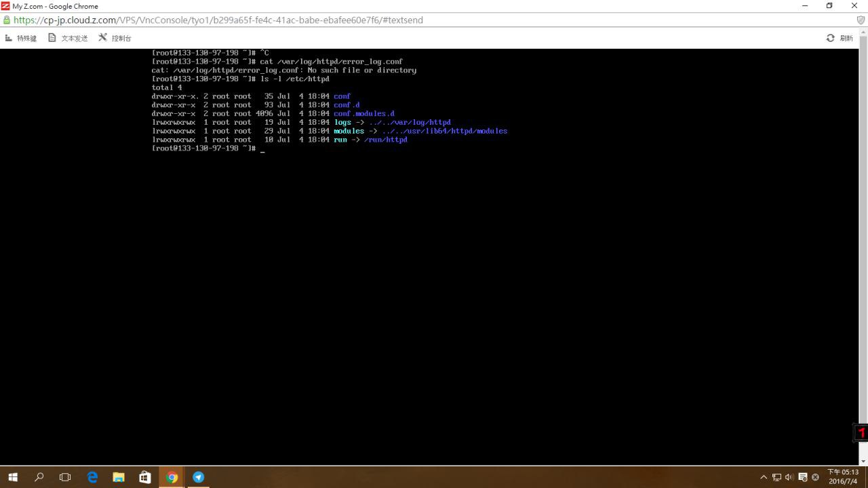Click the '../../usr/lib64/httpd/modules' link target

coord(444,131)
